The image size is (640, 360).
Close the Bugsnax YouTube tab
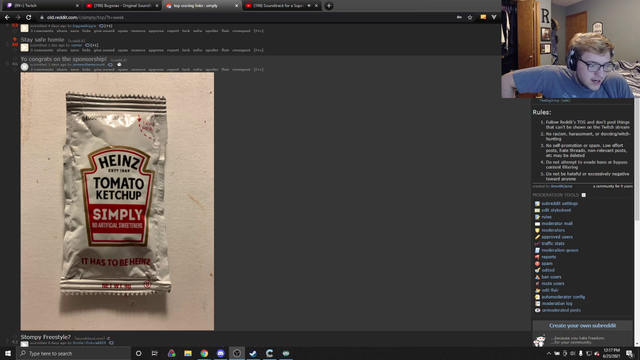[x=157, y=6]
